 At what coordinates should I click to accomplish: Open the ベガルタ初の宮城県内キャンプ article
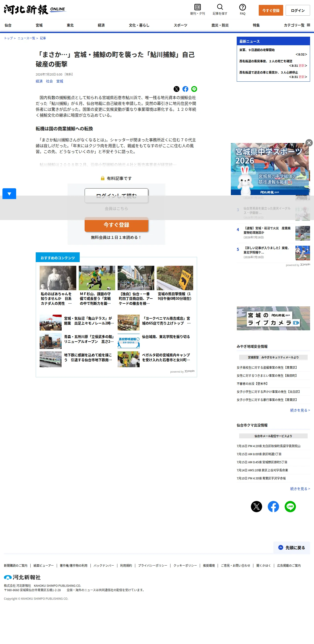pos(155,359)
